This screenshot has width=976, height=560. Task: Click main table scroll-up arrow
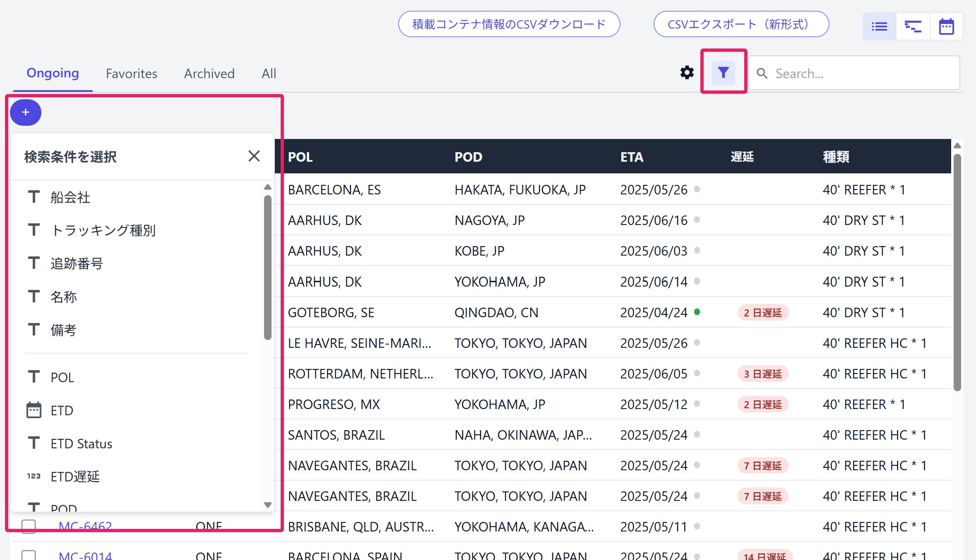[x=957, y=146]
